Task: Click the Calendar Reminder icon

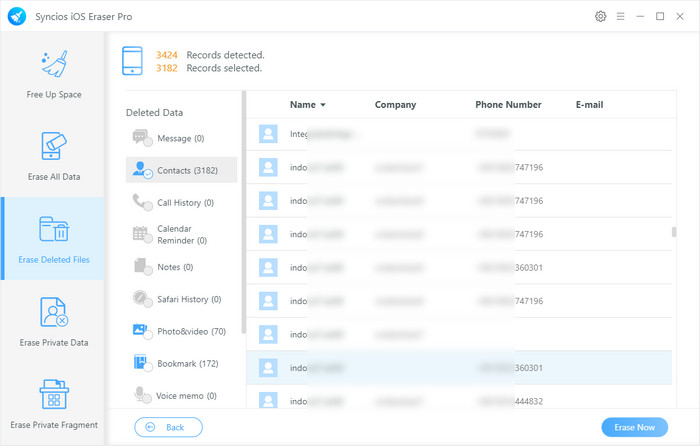Action: point(142,234)
